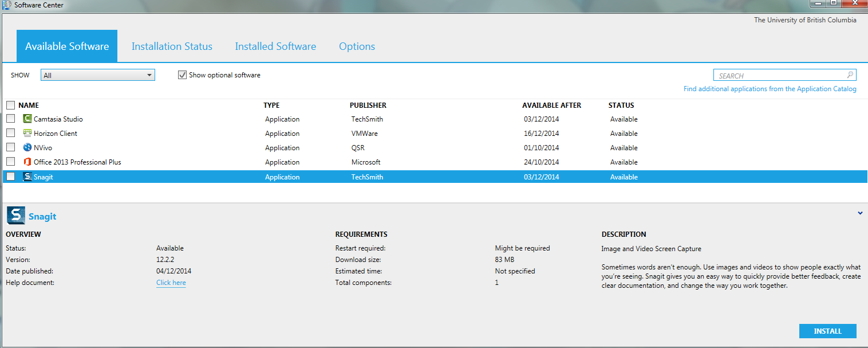Click the version value 12.2.2
The width and height of the screenshot is (868, 348).
pos(164,260)
